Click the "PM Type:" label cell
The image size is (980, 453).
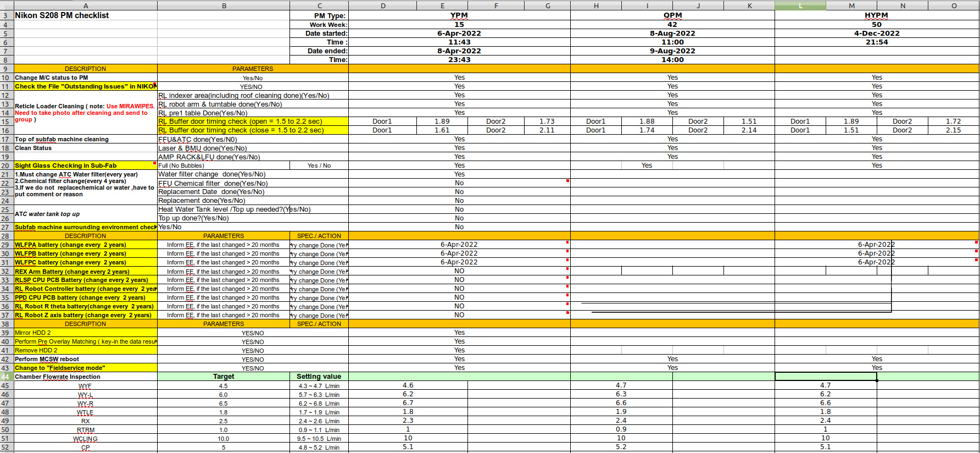(319, 16)
